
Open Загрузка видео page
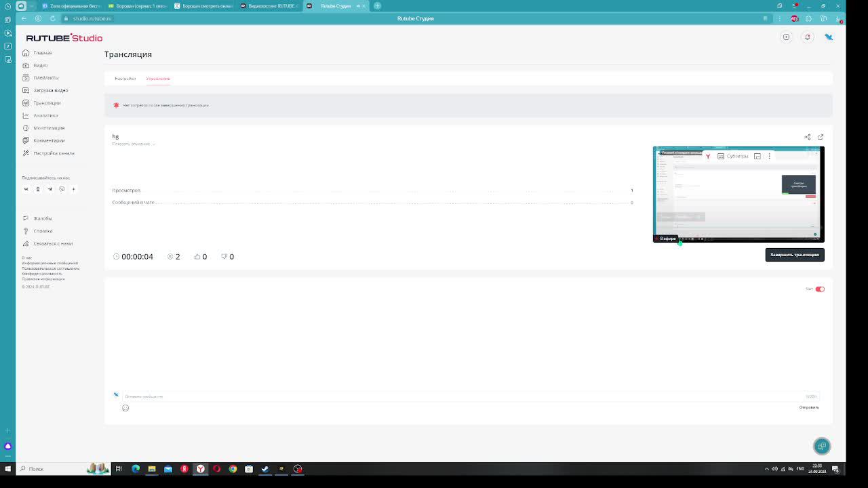pos(50,90)
